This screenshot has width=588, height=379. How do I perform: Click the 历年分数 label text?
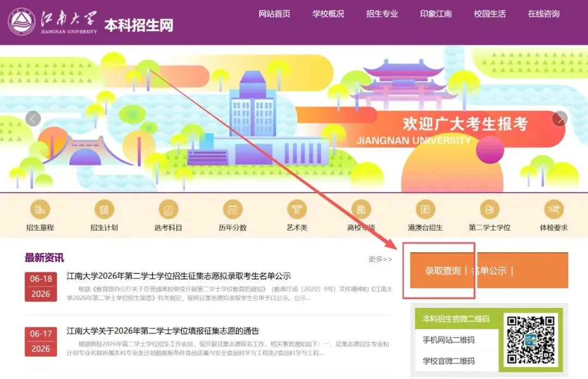tap(233, 227)
